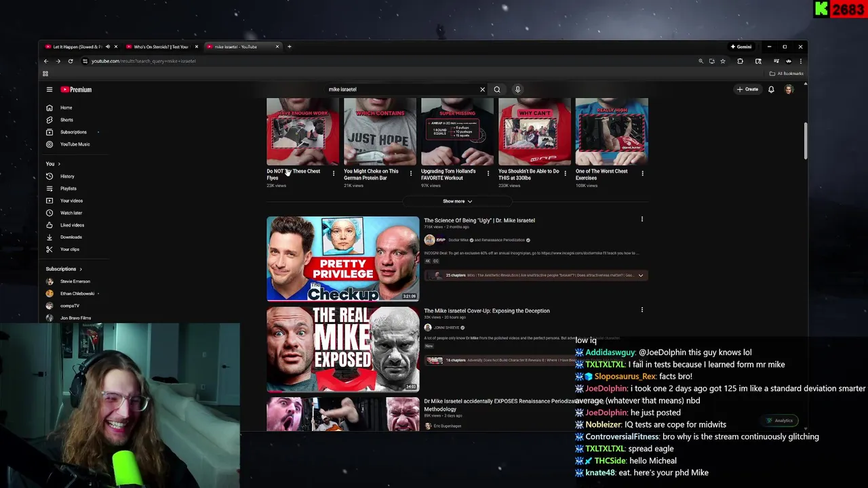Click the Create button
Image resolution: width=868 pixels, height=488 pixels.
(747, 89)
